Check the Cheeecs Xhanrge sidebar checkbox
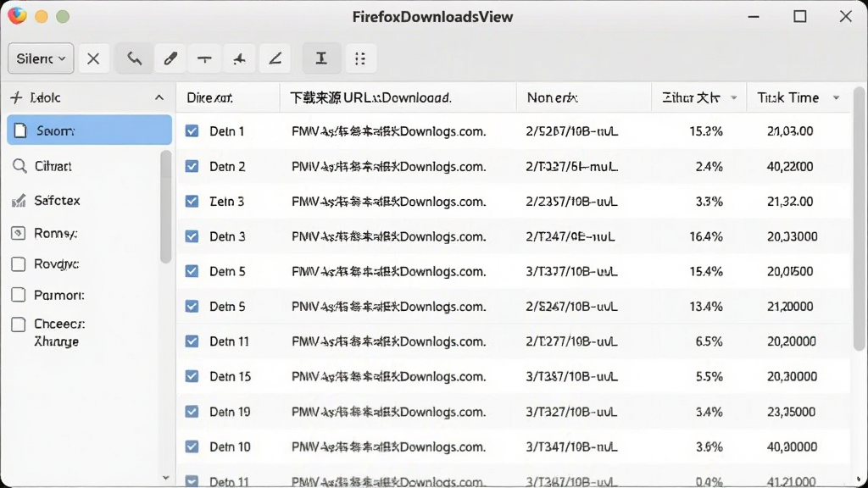Image resolution: width=868 pixels, height=488 pixels. point(19,324)
